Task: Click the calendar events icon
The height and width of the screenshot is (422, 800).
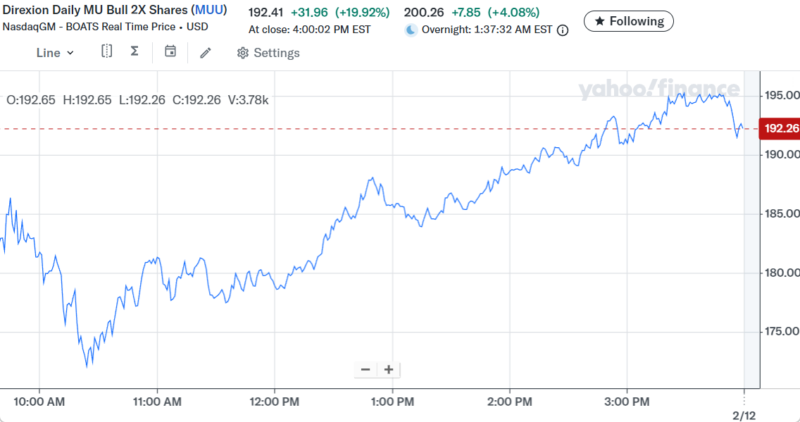Action: pos(171,51)
